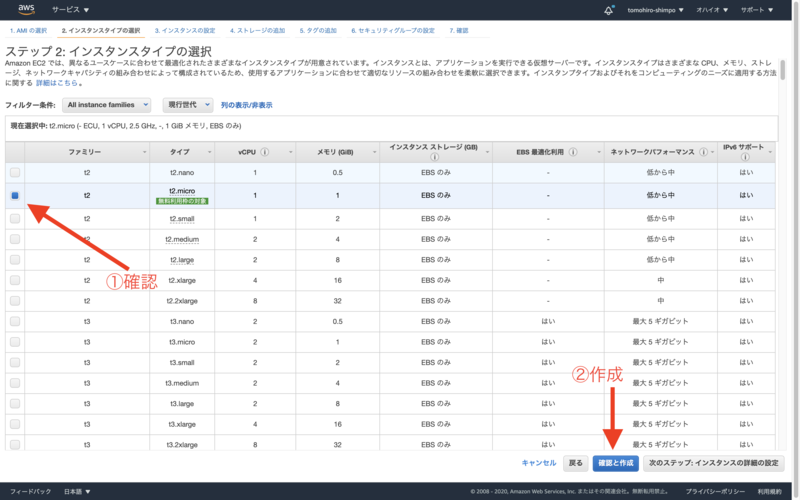Sort by メモリ (GiB) column arrow
The image size is (800, 500).
374,152
